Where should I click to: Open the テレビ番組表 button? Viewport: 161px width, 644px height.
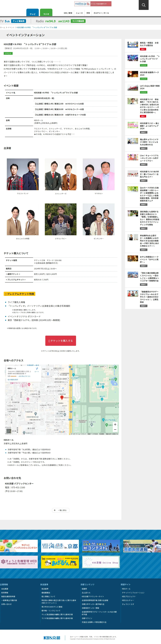19,21
